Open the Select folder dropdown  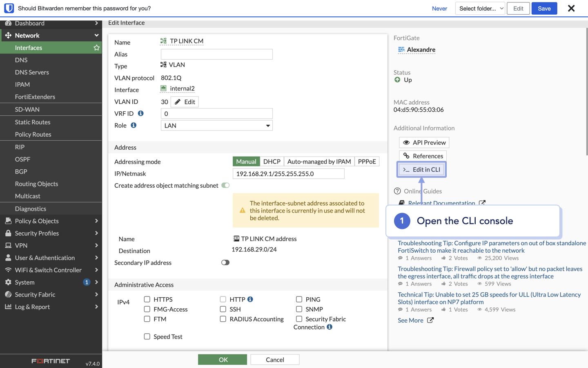[480, 8]
